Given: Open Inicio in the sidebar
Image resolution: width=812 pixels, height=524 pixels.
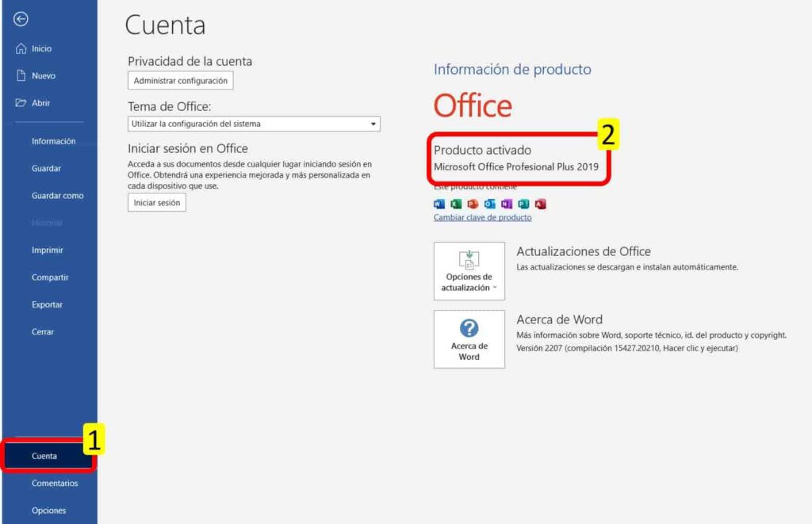Looking at the screenshot, I should [41, 48].
